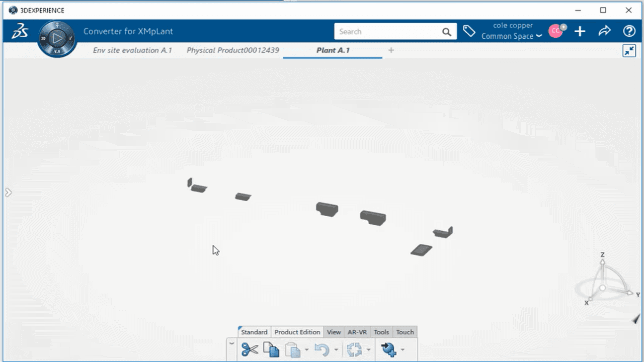Click the Copy icon in toolbar
This screenshot has height=362, width=644.
271,349
